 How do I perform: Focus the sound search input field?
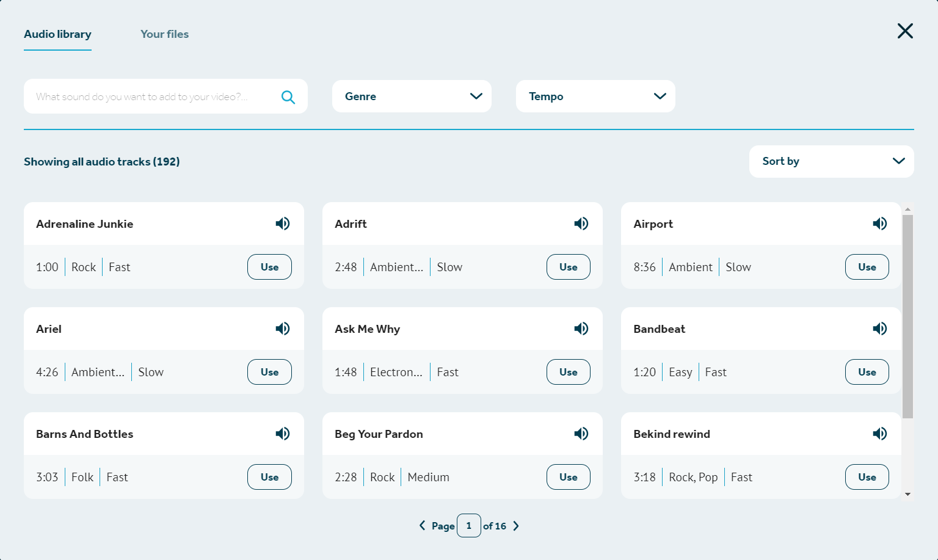[x=153, y=96]
